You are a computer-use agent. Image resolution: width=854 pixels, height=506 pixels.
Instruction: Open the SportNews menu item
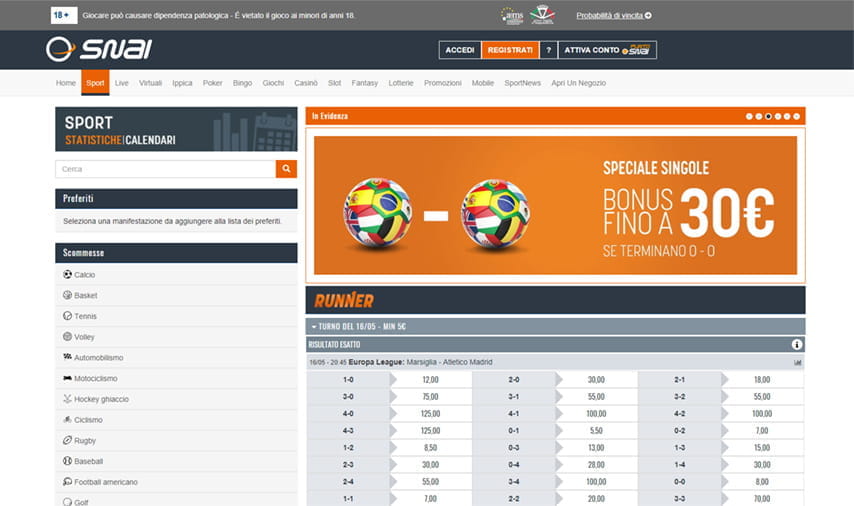point(522,83)
